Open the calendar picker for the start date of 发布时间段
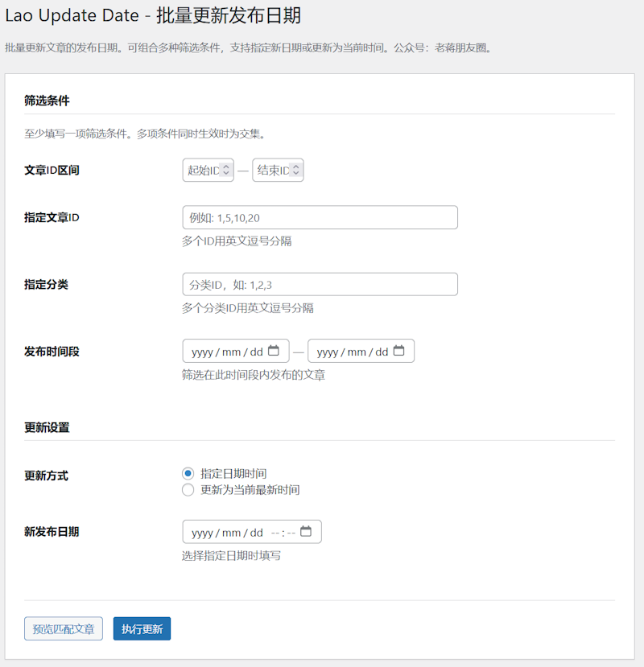The width and height of the screenshot is (644, 667). (x=273, y=351)
